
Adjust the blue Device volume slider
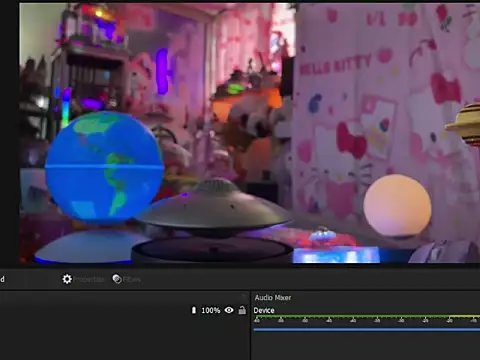click(x=367, y=330)
